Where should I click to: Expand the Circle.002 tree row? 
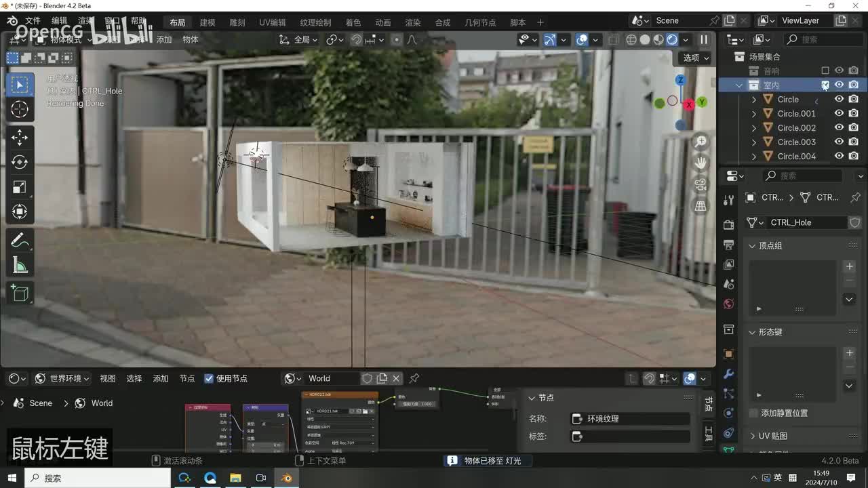click(x=754, y=127)
